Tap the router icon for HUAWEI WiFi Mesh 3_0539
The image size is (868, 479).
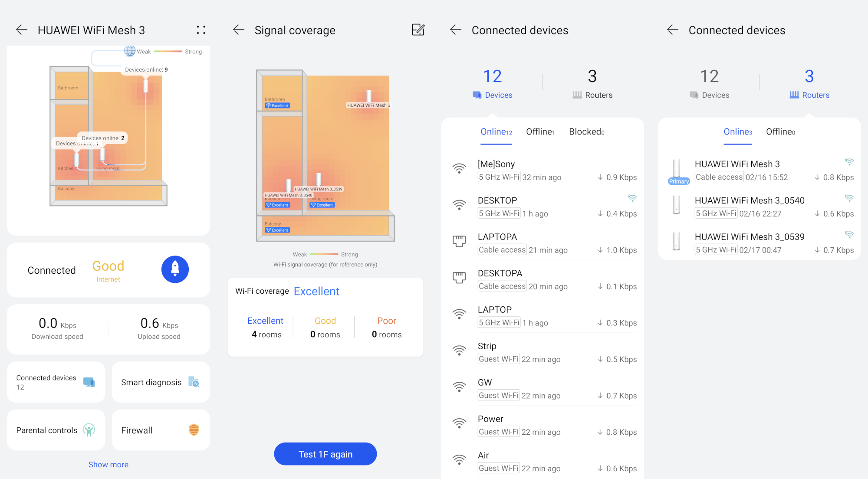click(676, 241)
